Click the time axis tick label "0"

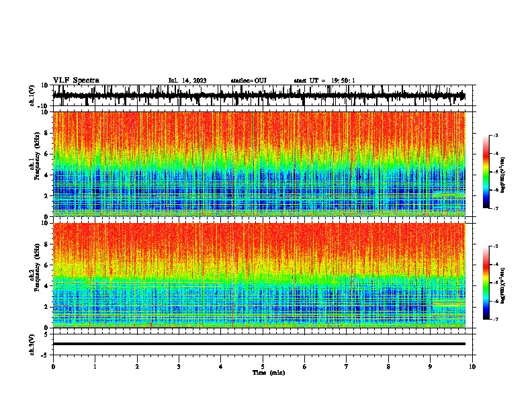click(53, 367)
